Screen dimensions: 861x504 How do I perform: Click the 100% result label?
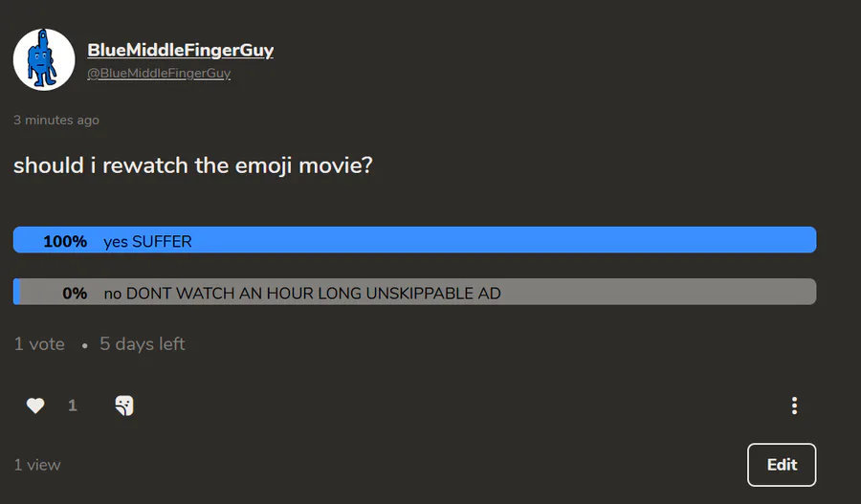[65, 241]
